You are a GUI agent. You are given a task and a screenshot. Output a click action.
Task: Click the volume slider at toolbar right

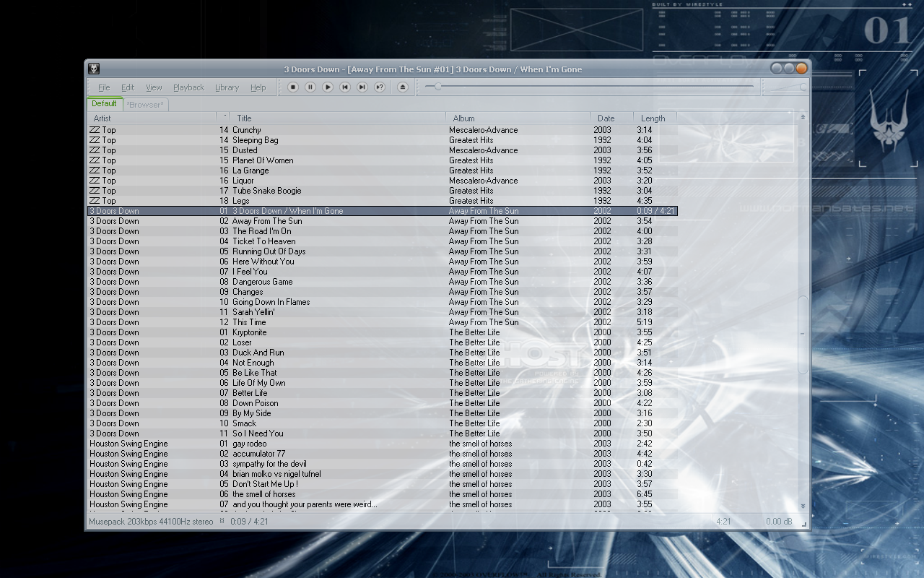[x=803, y=87]
